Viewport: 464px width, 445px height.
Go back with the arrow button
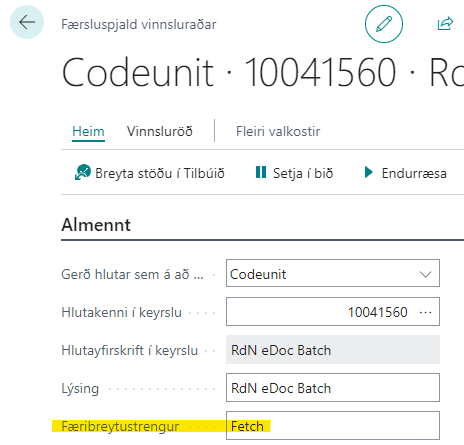point(27,22)
